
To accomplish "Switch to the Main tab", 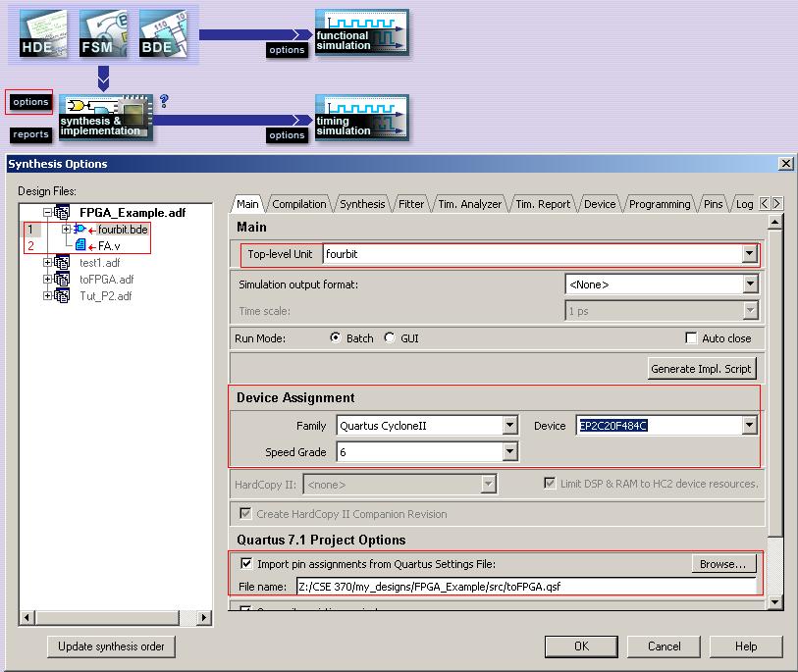I will [x=248, y=204].
